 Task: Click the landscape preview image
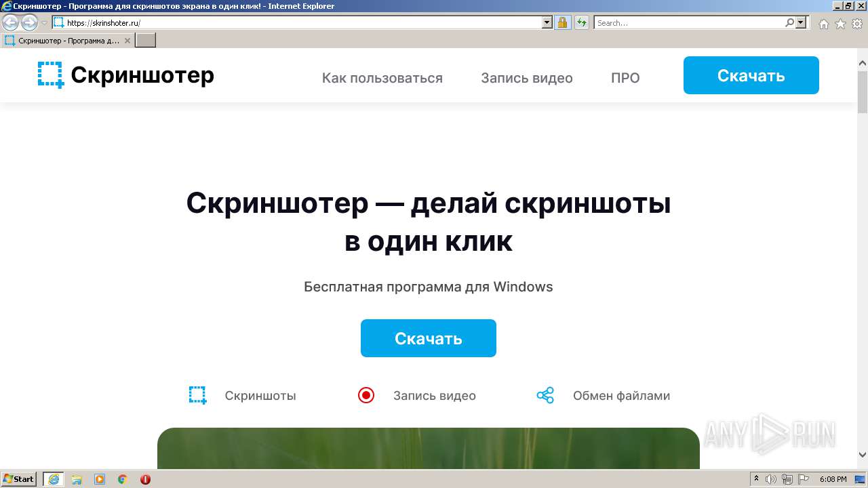click(x=428, y=448)
